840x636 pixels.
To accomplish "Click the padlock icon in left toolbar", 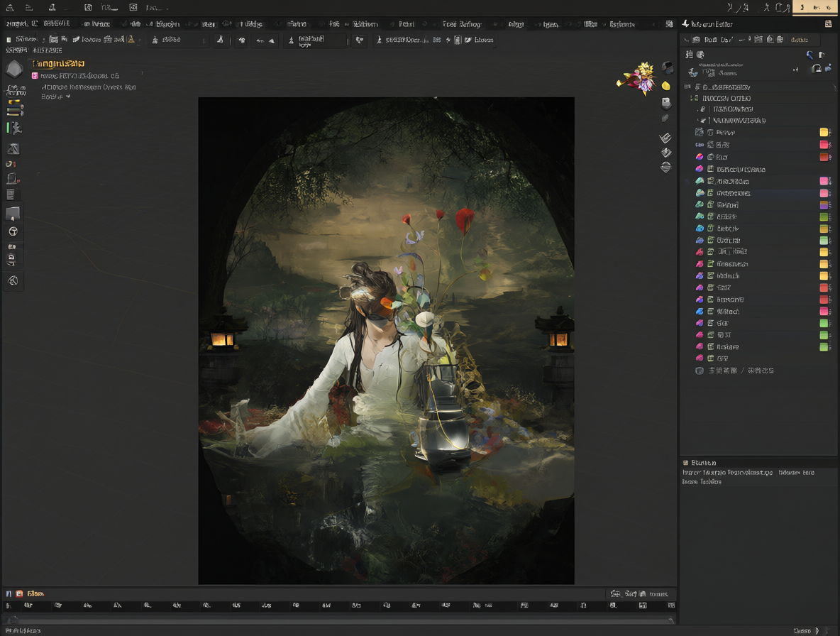I will (x=12, y=259).
